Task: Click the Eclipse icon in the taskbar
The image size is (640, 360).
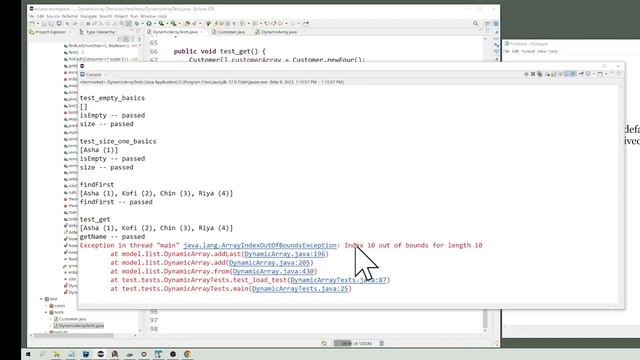Action: click(100, 354)
